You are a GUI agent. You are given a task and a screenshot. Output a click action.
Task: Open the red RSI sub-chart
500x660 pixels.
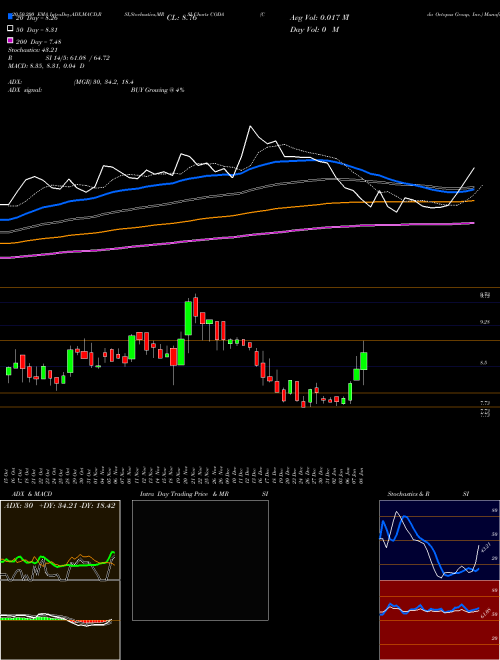(x=439, y=620)
